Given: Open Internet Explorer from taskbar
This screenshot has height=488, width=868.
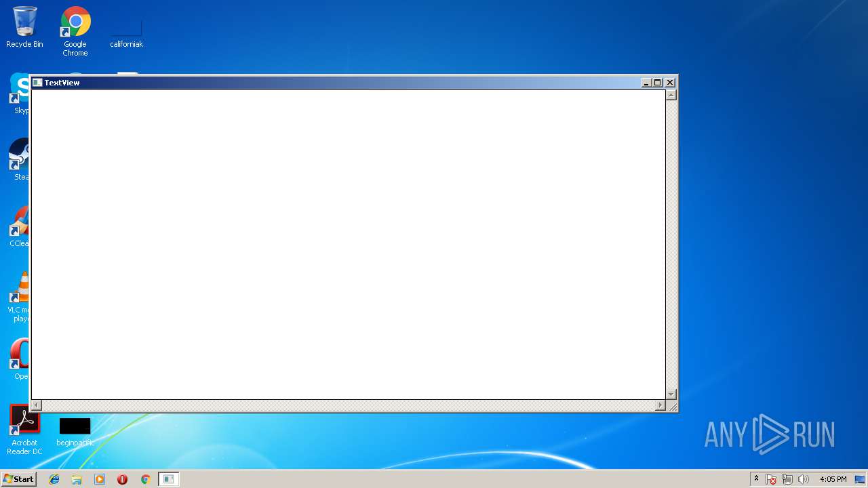Looking at the screenshot, I should 54,479.
